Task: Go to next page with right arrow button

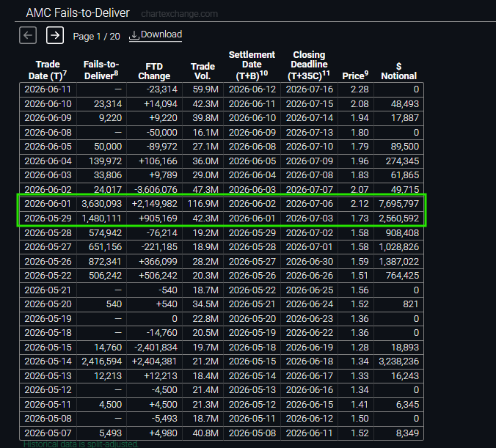Action: click(x=55, y=35)
